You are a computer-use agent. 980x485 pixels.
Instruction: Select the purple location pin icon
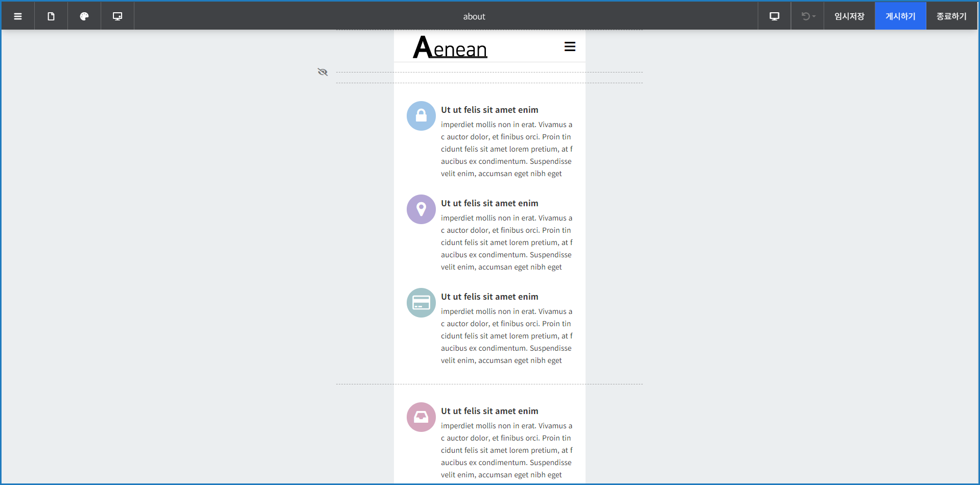(x=421, y=209)
